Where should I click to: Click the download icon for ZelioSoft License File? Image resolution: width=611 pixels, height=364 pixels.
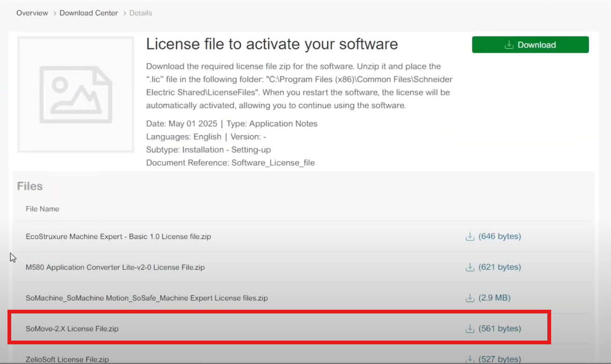pos(470,359)
